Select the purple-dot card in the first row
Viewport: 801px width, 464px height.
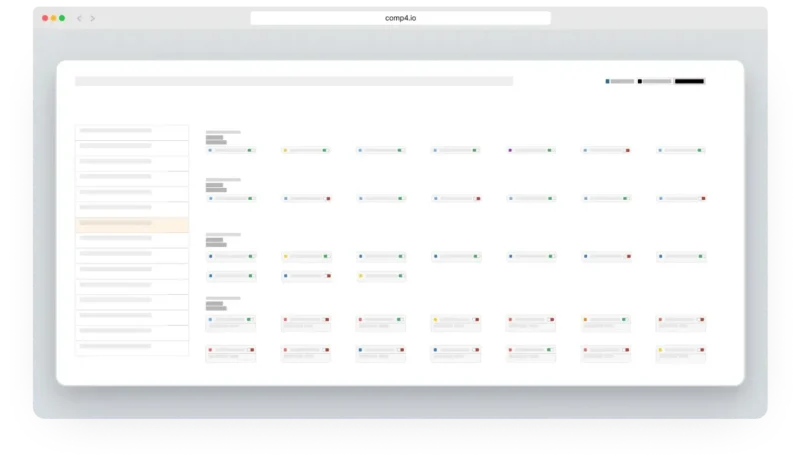[x=530, y=150]
